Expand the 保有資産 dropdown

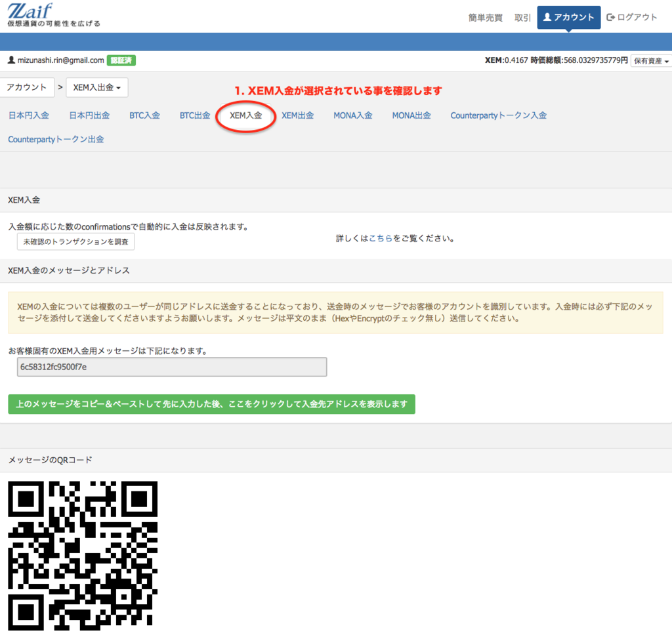pyautogui.click(x=651, y=61)
